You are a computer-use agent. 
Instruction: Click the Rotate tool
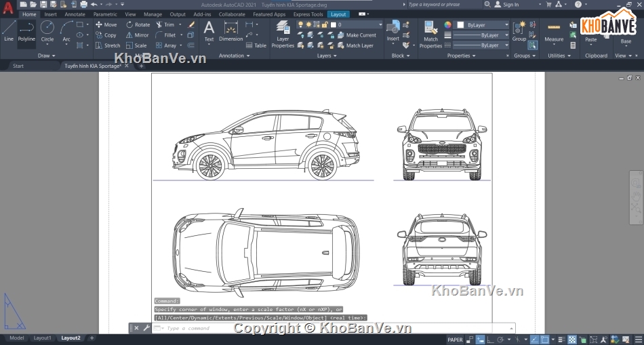pyautogui.click(x=138, y=24)
